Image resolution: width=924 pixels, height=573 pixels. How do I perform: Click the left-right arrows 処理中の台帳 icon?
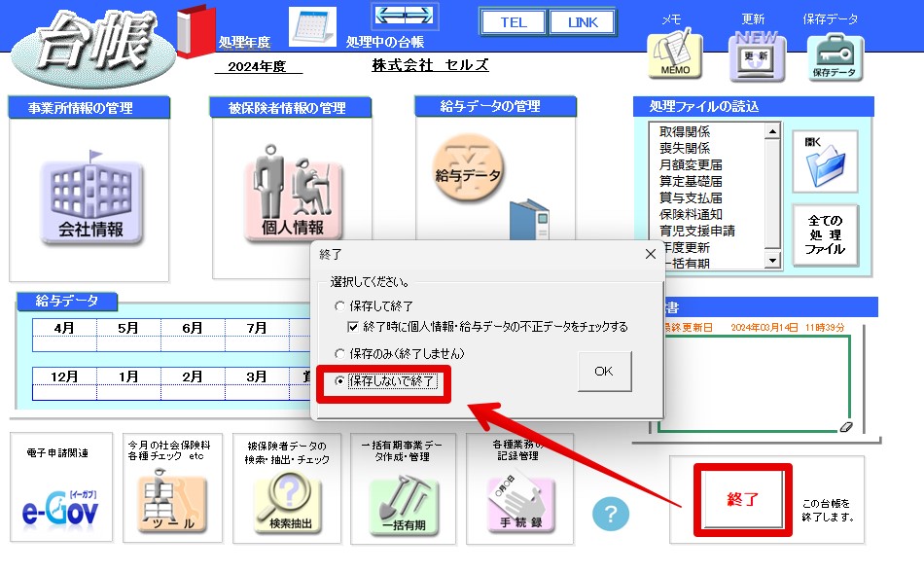click(x=405, y=16)
